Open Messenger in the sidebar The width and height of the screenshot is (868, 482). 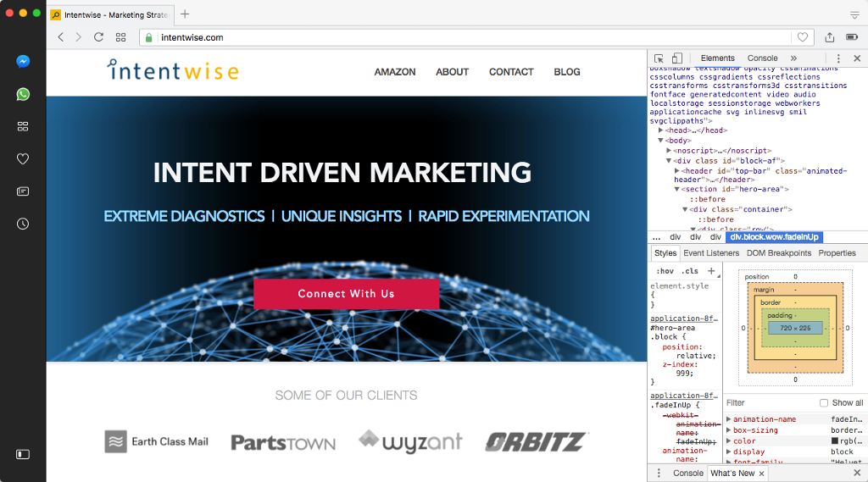23,62
